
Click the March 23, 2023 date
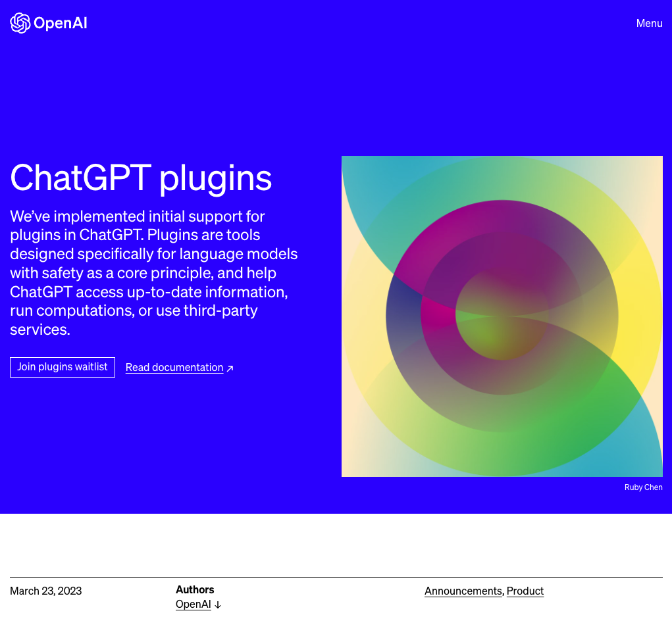(46, 591)
